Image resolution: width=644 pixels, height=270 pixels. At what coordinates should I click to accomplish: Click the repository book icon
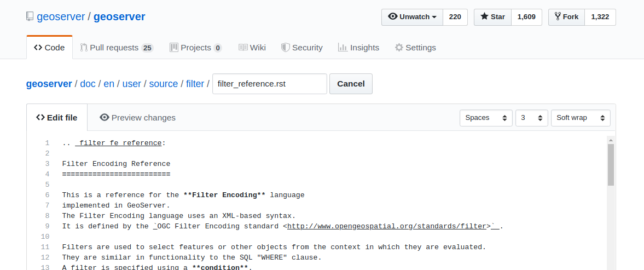pyautogui.click(x=30, y=17)
